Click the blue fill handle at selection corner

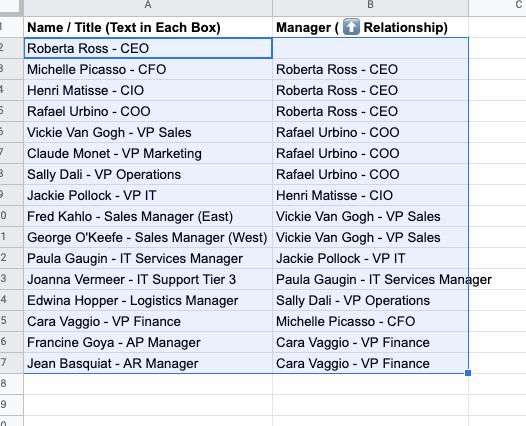coord(468,373)
